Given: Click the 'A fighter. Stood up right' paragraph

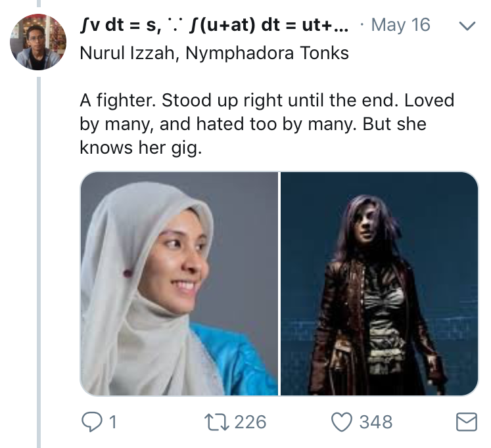Looking at the screenshot, I should coord(267,102).
